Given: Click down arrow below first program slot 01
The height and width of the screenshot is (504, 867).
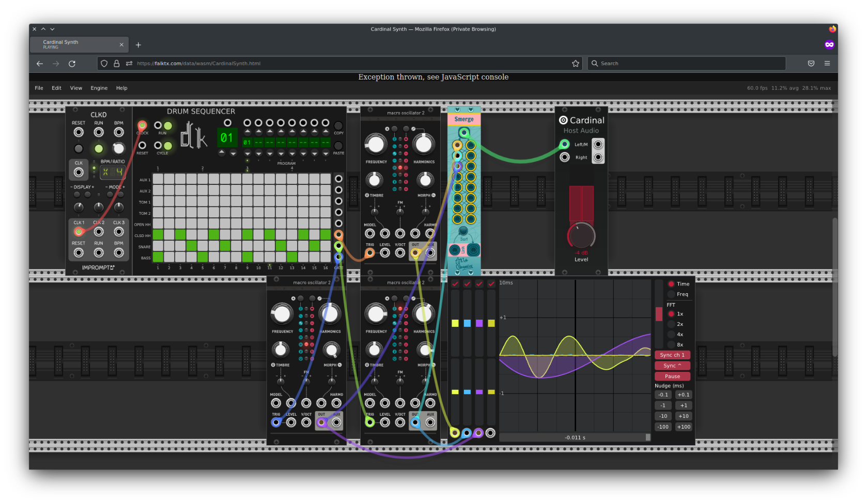Looking at the screenshot, I should (247, 153).
